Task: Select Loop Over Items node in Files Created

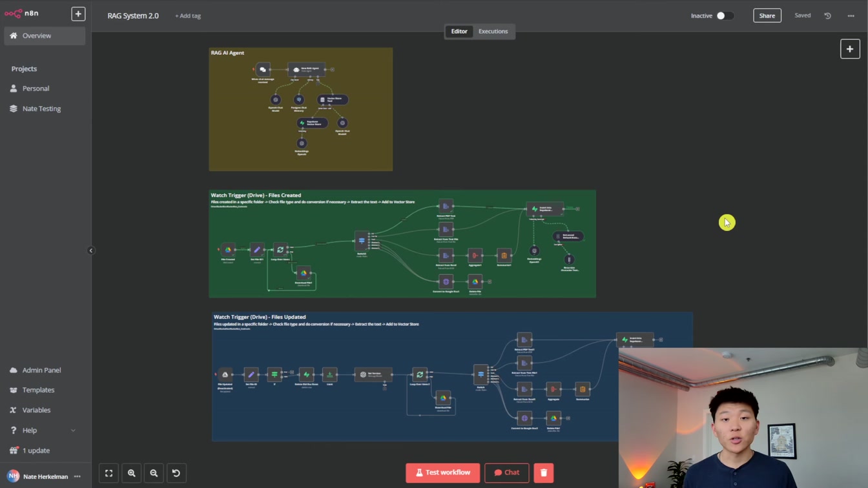Action: point(280,249)
